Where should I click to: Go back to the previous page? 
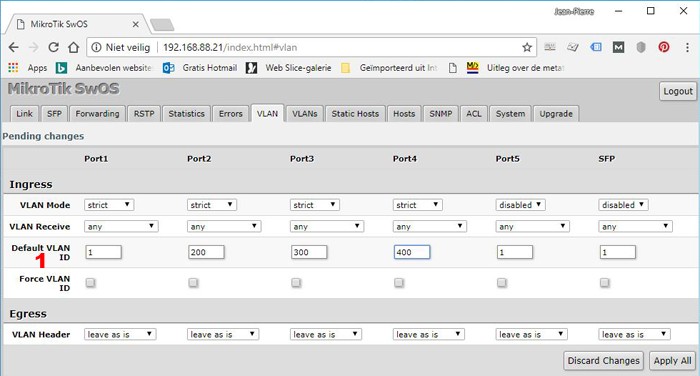(x=13, y=47)
